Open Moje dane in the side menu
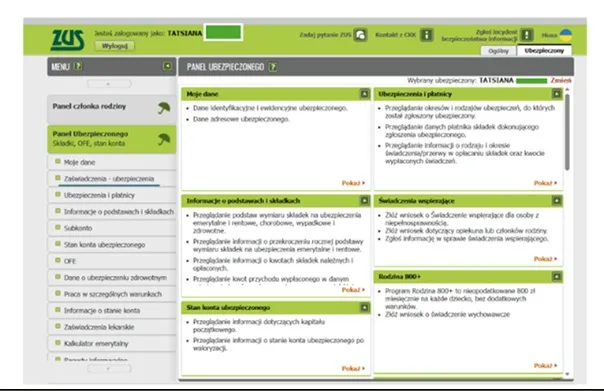The height and width of the screenshot is (391, 604). (x=112, y=162)
